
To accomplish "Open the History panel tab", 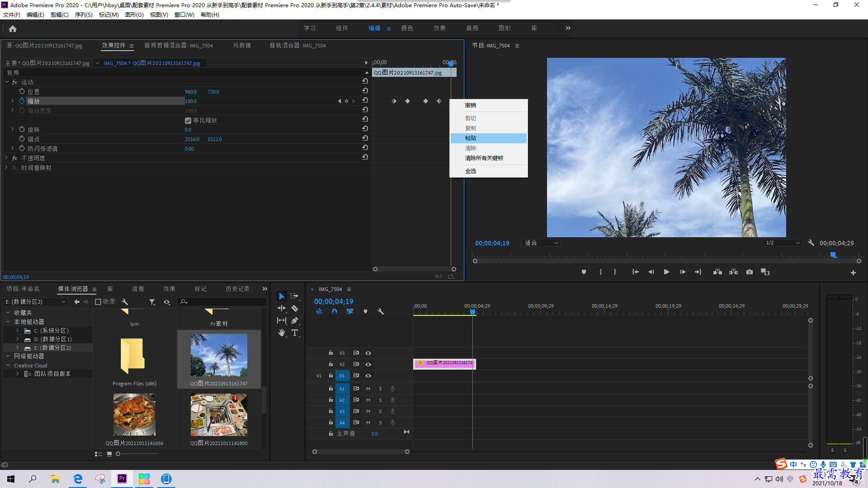I will [238, 289].
